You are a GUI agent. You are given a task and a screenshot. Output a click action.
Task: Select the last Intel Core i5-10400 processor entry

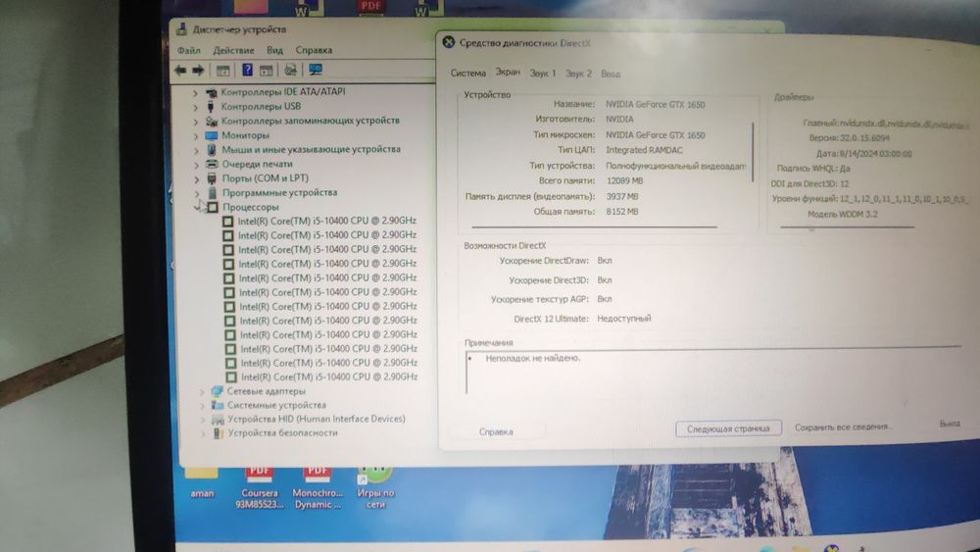[x=329, y=376]
